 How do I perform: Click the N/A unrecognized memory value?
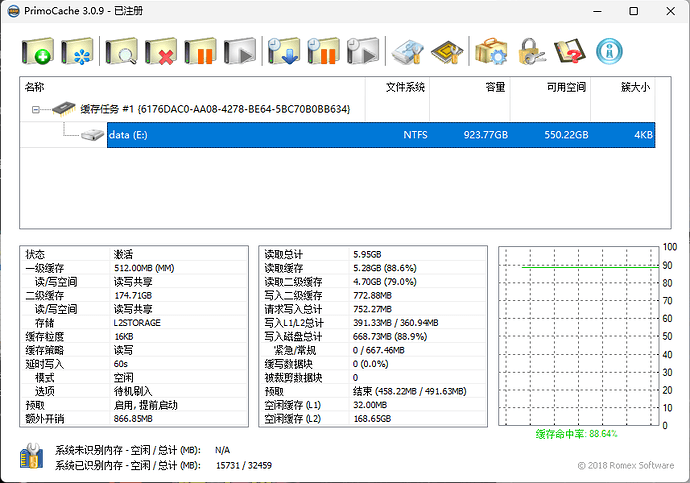point(222,450)
